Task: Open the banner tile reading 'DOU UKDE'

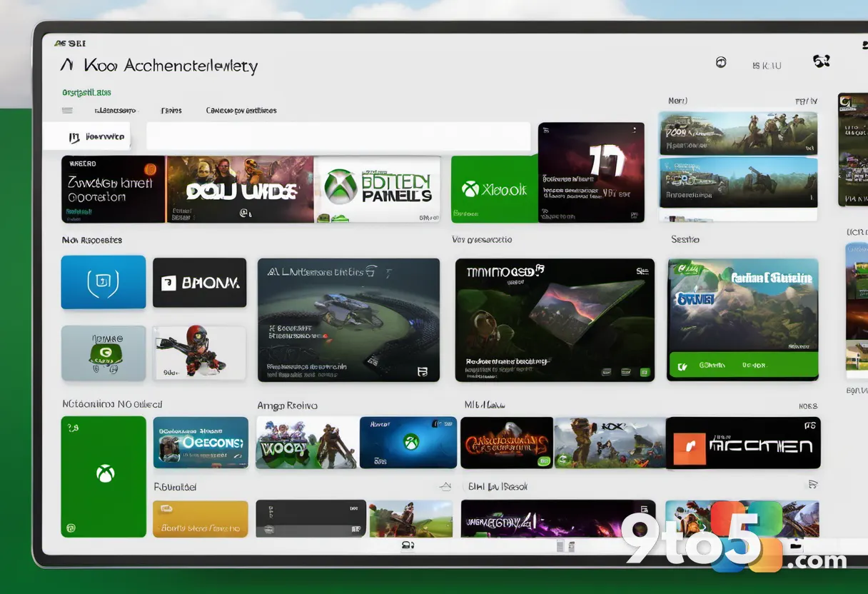Action: point(240,189)
